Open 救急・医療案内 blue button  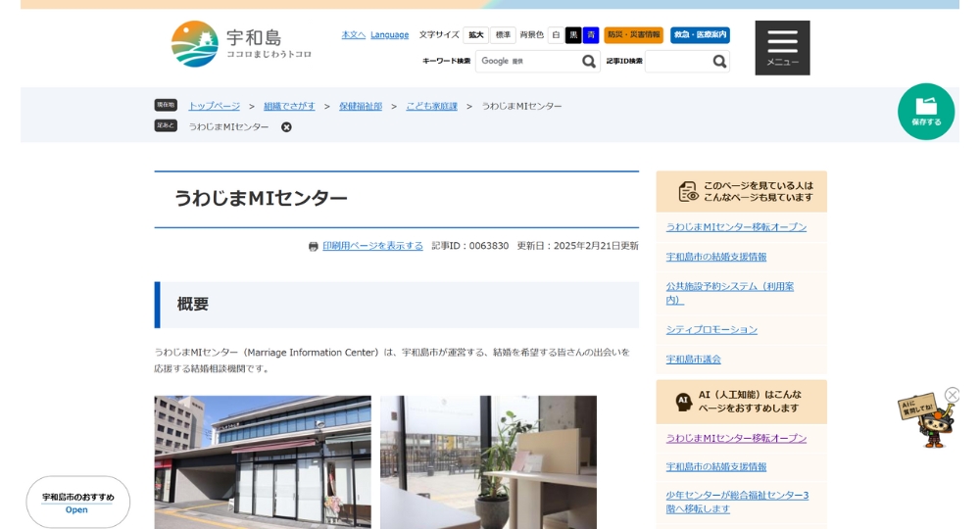pyautogui.click(x=700, y=35)
